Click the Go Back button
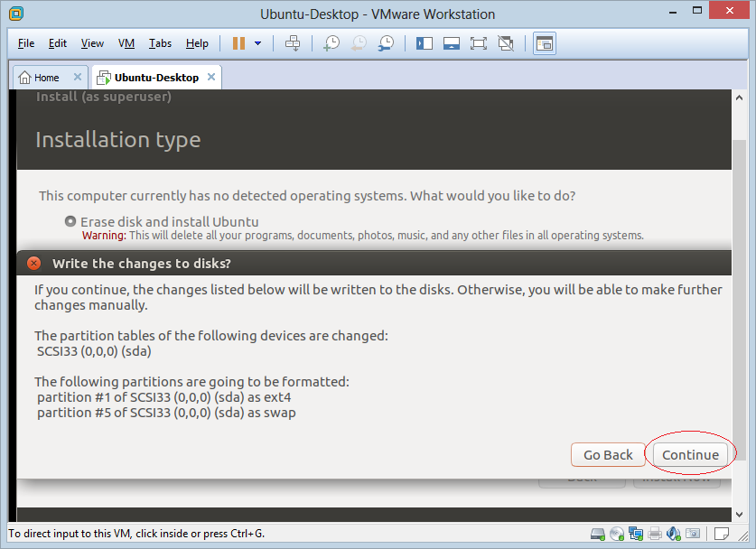Viewport: 756px width, 549px height. [608, 455]
